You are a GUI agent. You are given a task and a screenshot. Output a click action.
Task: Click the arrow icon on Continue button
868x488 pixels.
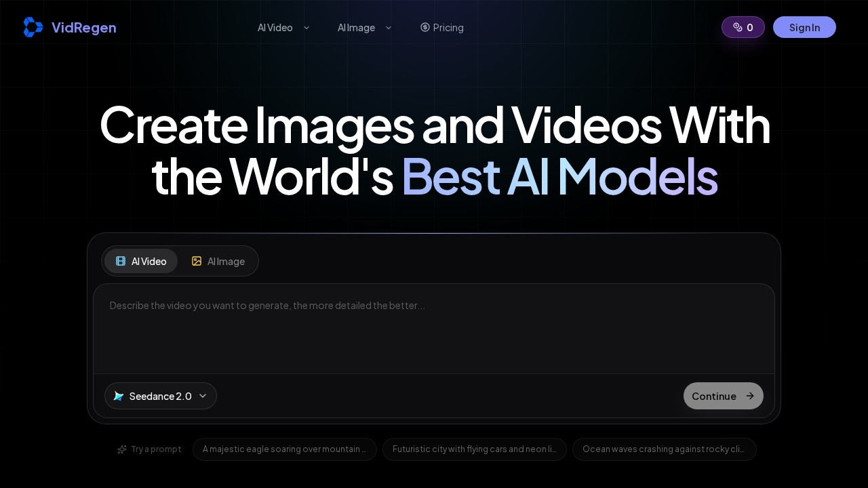click(750, 396)
